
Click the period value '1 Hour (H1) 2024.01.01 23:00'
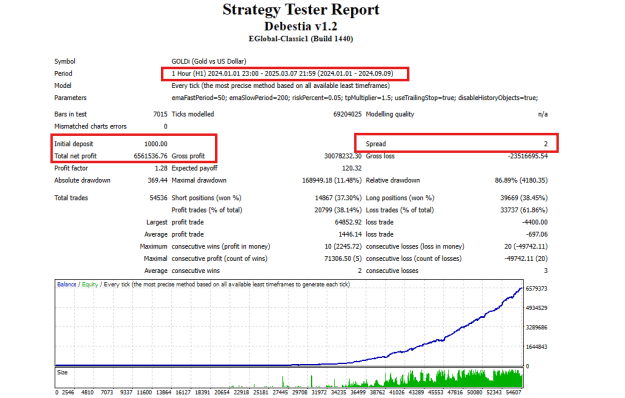(x=215, y=74)
